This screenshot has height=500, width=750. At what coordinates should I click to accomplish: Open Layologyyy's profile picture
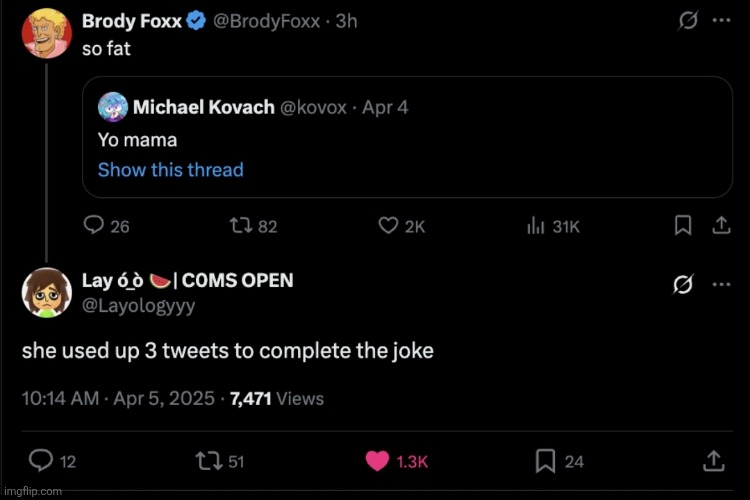(45, 293)
